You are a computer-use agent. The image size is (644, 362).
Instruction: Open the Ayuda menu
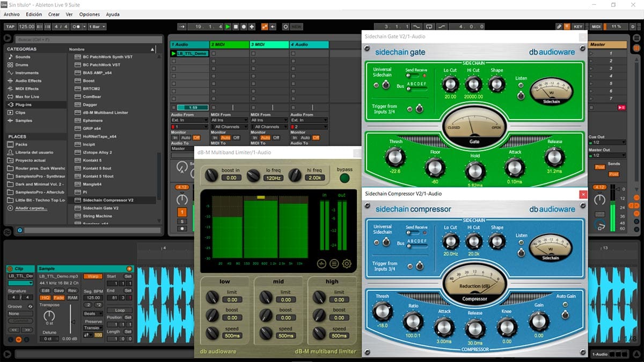(x=113, y=14)
